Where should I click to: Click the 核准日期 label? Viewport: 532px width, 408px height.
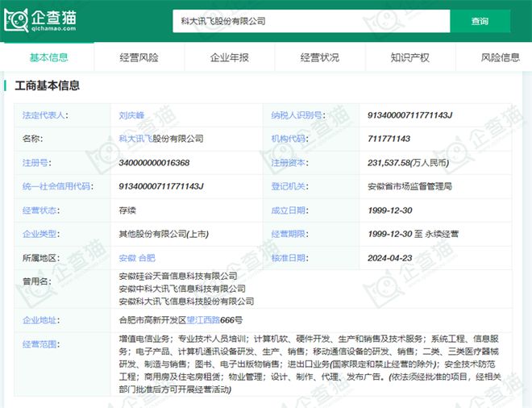289,258
